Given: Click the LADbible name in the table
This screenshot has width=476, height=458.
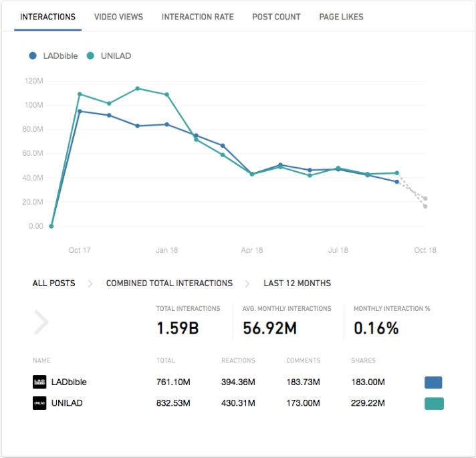Looking at the screenshot, I should pos(69,382).
